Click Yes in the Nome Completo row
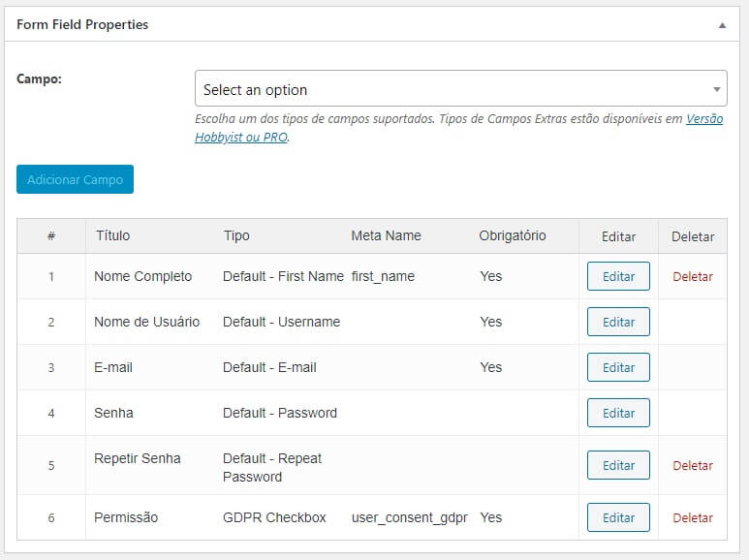 490,276
